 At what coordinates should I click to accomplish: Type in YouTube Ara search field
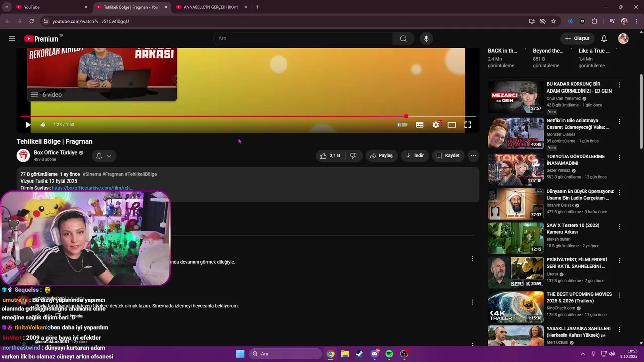(303, 39)
